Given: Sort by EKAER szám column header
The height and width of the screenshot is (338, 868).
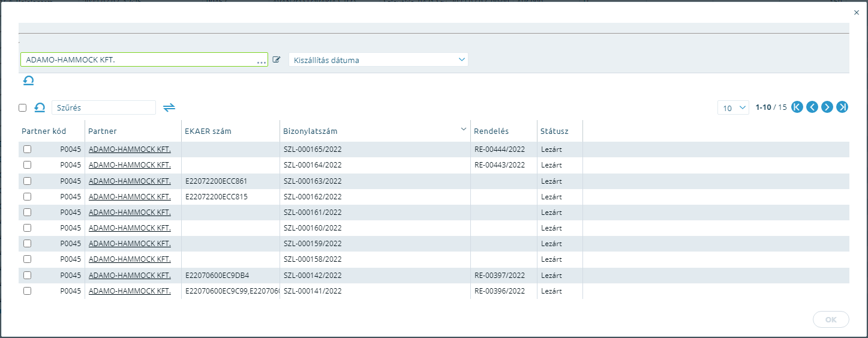Looking at the screenshot, I should [x=208, y=131].
